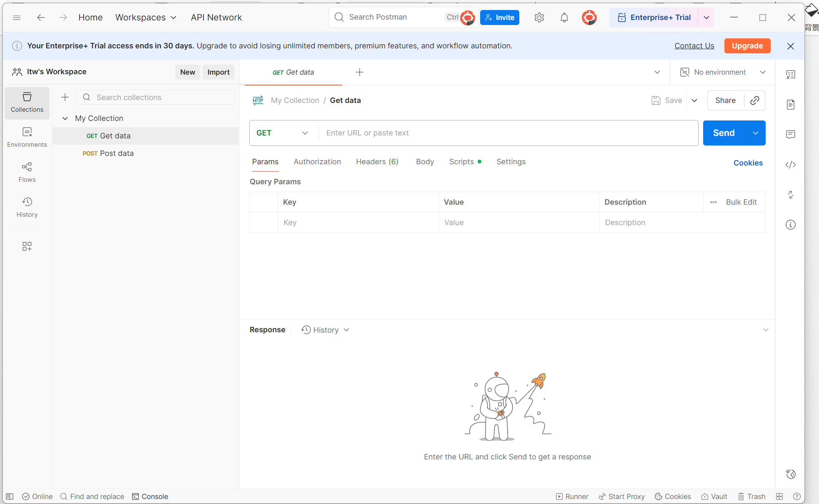Image resolution: width=819 pixels, height=504 pixels.
Task: Open notifications bell
Action: (564, 18)
